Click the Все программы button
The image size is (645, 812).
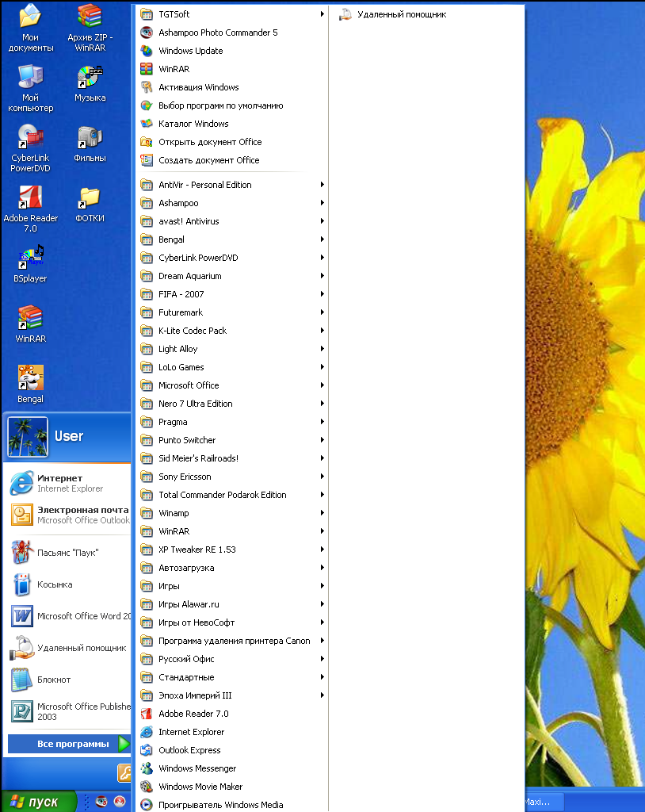[69, 744]
